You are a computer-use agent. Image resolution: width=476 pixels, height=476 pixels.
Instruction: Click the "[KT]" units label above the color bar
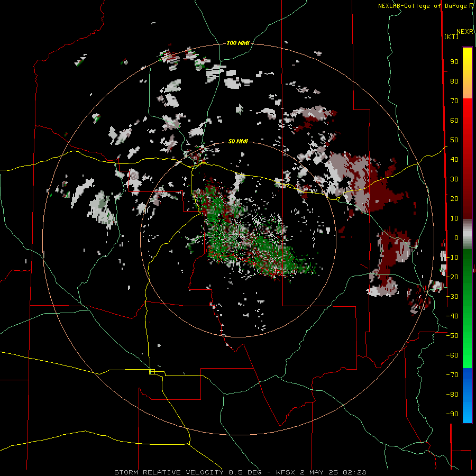[452, 36]
